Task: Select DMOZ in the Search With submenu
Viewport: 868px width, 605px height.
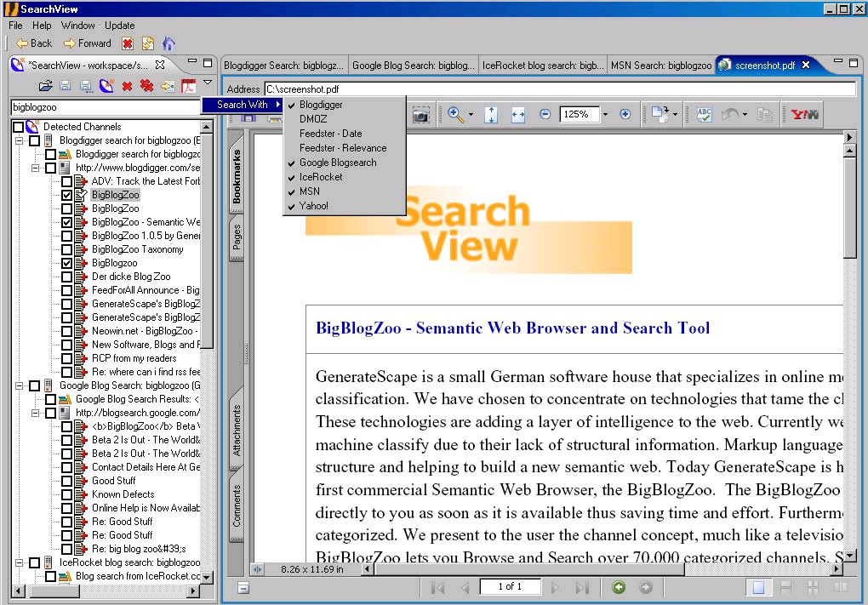Action: click(313, 119)
